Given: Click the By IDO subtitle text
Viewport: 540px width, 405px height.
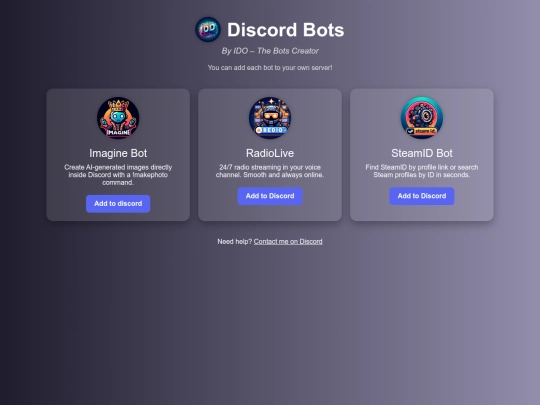Looking at the screenshot, I should [x=270, y=51].
